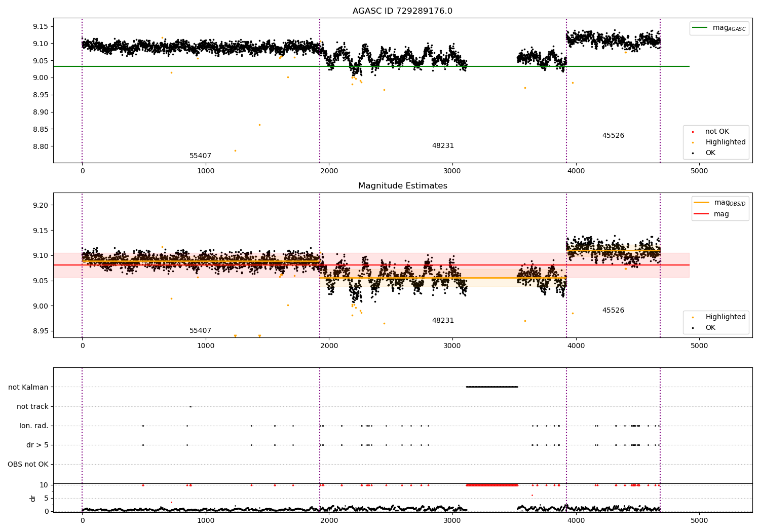Click the 2000 x-tick under the top plot
Viewport: 760px width, 532px height.
coord(329,171)
